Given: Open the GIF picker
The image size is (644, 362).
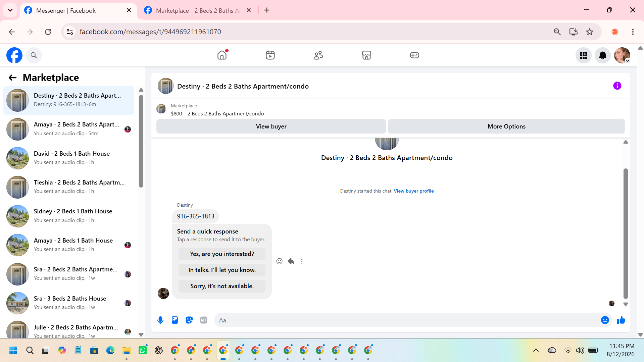Looking at the screenshot, I should click(x=204, y=320).
